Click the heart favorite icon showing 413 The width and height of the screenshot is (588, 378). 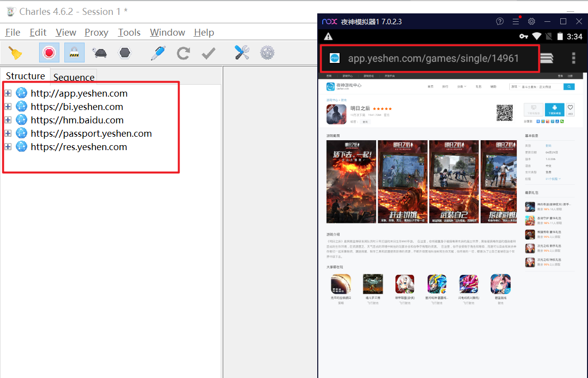click(570, 109)
